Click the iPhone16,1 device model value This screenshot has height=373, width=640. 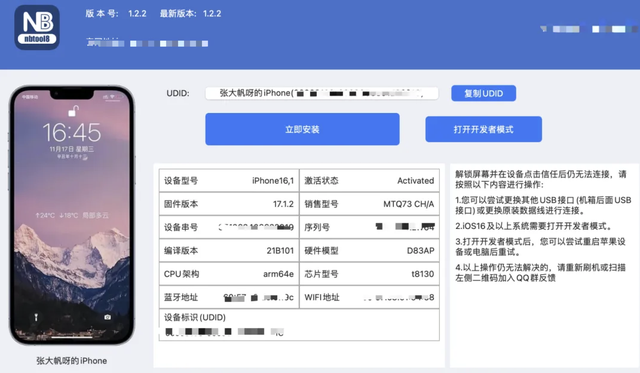[273, 181]
